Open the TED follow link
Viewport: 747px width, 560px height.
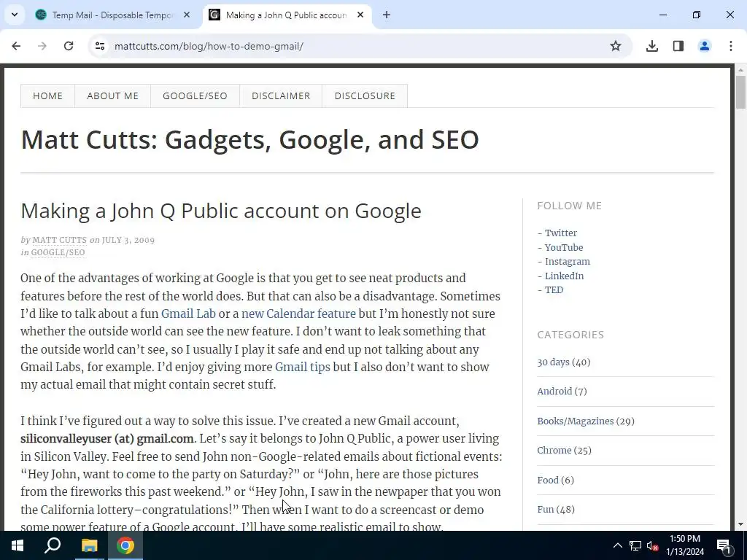(x=554, y=290)
